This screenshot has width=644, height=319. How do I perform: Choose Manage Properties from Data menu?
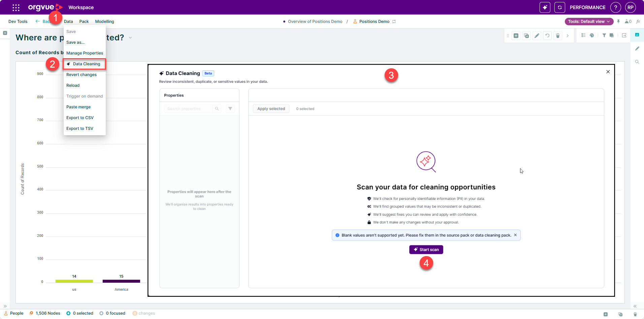85,53
